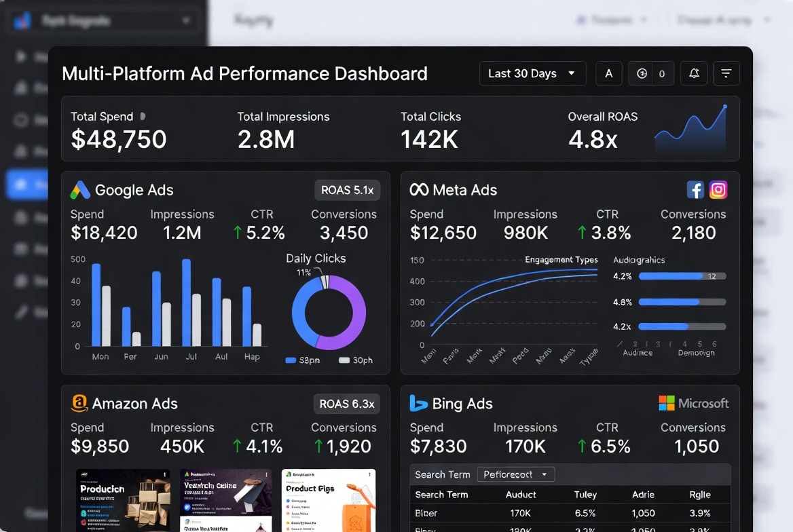
Task: Click the Microsoft logo in Bing Ads
Action: [693, 403]
